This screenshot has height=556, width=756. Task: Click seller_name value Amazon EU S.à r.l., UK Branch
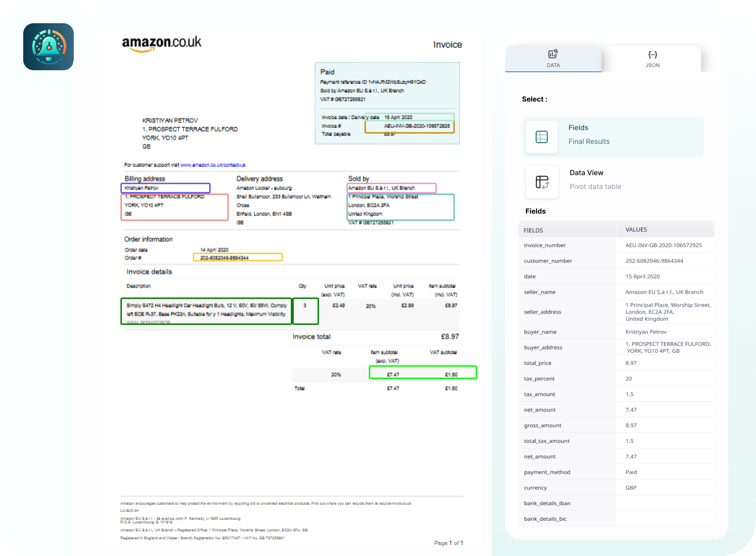pos(664,292)
